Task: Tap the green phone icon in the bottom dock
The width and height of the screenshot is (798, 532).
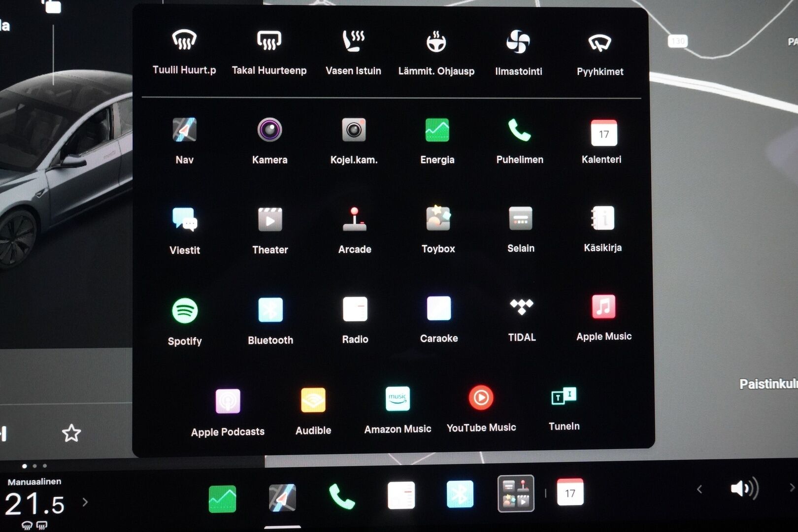Action: tap(341, 496)
